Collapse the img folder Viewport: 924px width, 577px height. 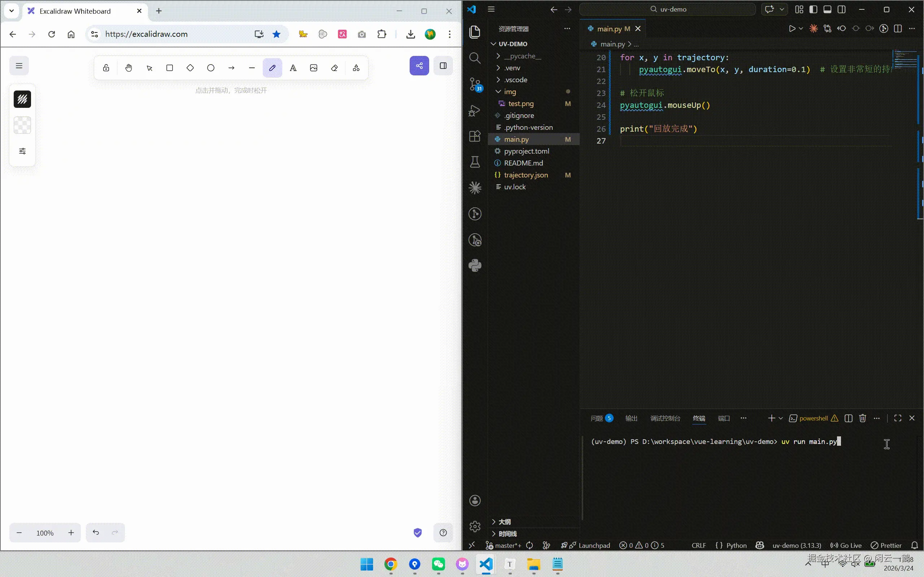tap(509, 92)
